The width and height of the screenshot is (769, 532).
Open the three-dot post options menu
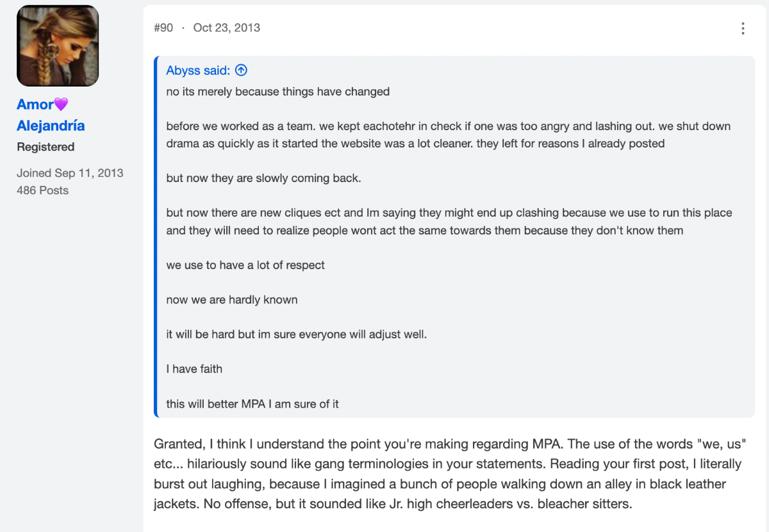coord(743,28)
